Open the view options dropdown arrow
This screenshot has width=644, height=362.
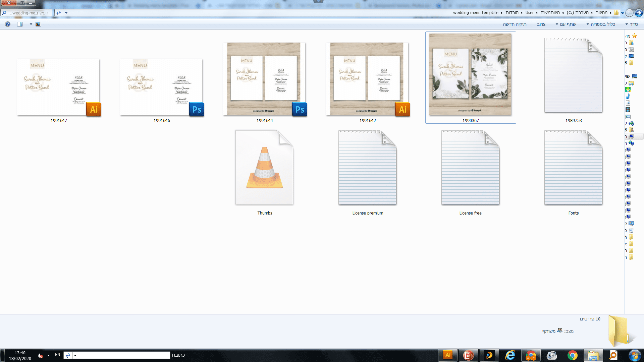coord(31,24)
